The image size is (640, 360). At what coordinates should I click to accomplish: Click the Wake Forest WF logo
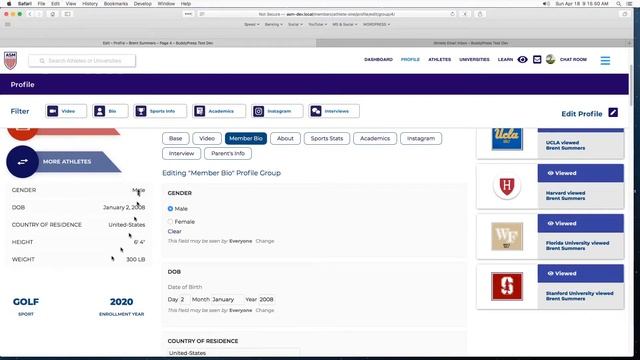[x=507, y=236]
